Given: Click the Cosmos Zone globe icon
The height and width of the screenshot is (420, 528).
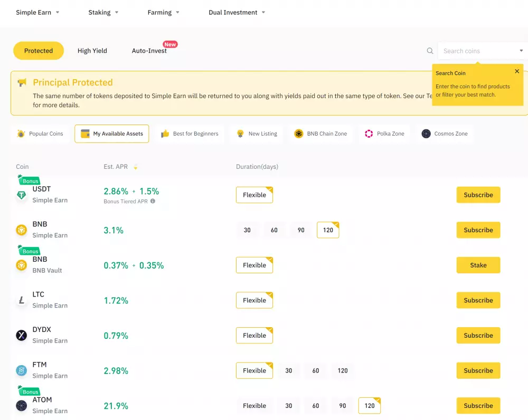Looking at the screenshot, I should [426, 133].
